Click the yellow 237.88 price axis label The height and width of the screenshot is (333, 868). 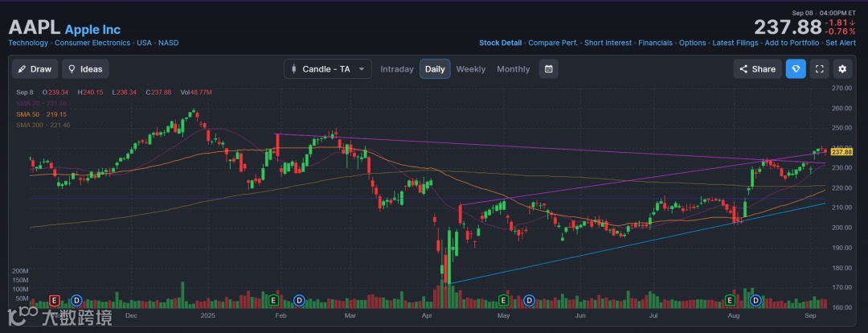841,152
